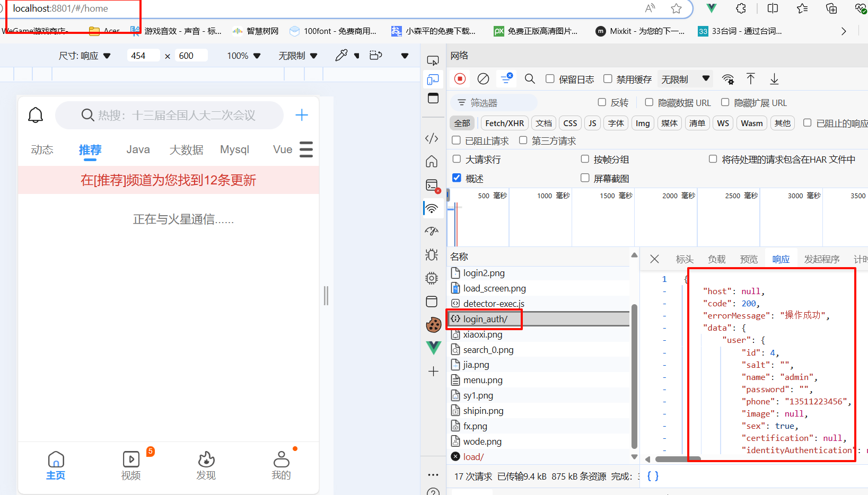Enable 屏幕截图 checkbox
Screen dimensions: 868x495
pos(585,178)
